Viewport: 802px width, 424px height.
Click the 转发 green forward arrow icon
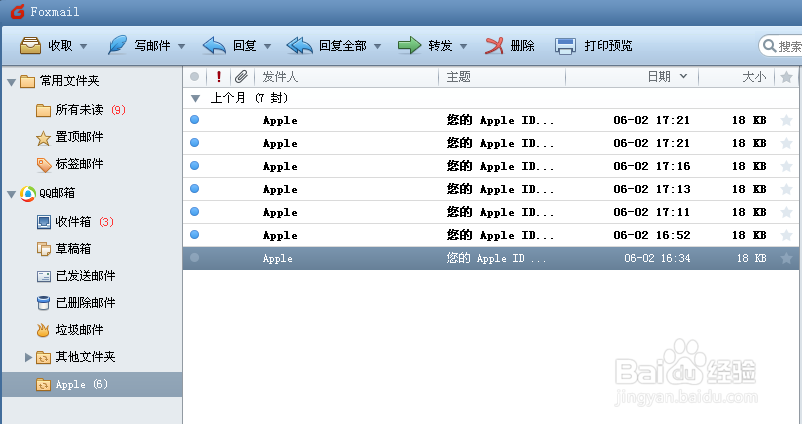coord(409,46)
